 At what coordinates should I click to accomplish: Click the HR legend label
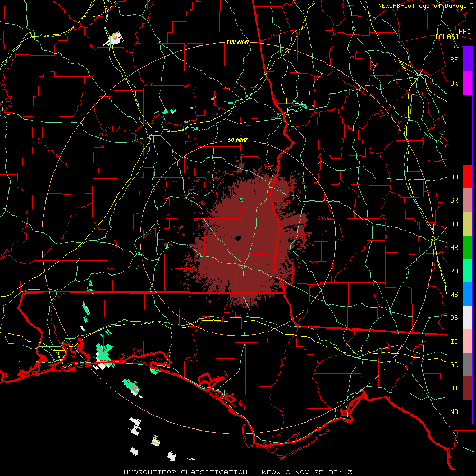[x=454, y=248]
